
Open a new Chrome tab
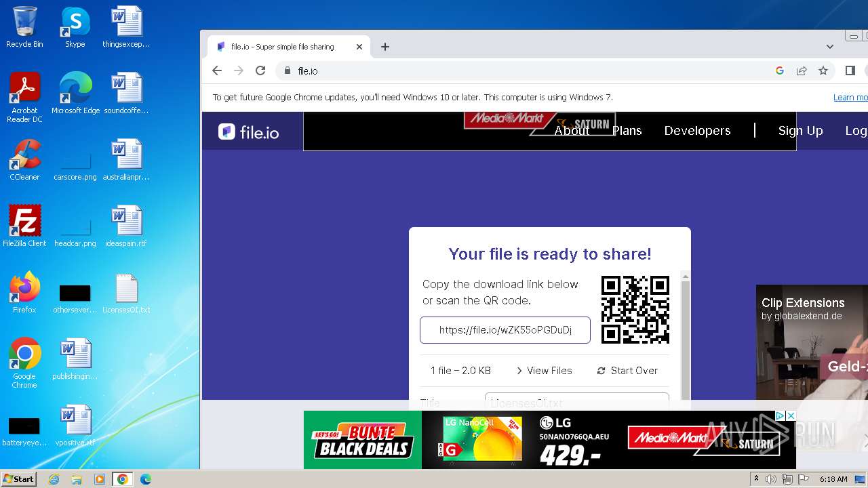coord(385,47)
